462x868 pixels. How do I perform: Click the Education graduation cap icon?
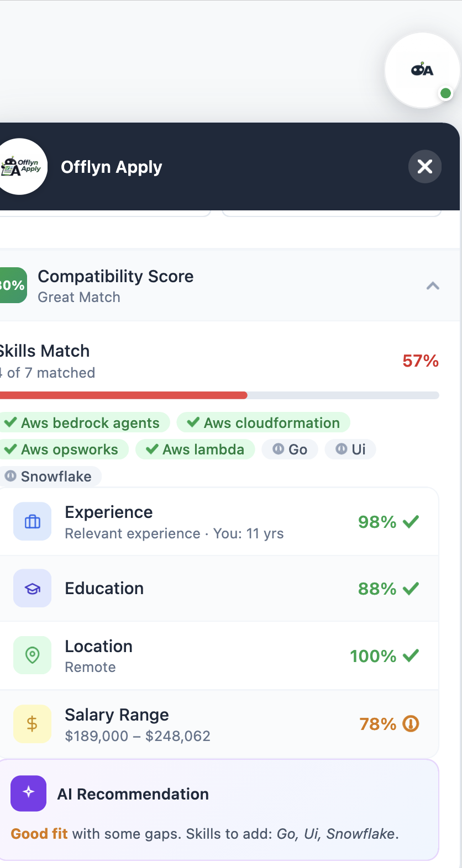point(32,588)
